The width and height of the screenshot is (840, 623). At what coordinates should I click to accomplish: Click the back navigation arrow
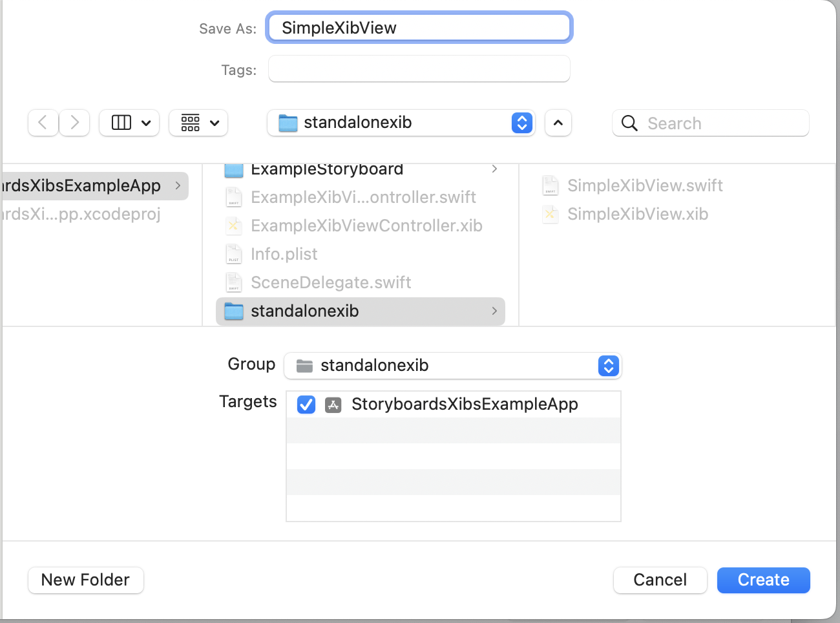pyautogui.click(x=43, y=123)
